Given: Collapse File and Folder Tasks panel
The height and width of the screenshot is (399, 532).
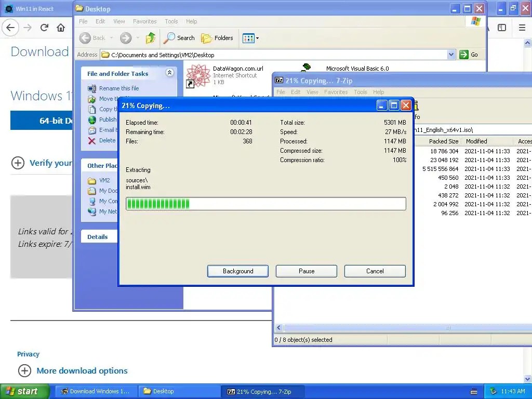Looking at the screenshot, I should coord(169,72).
